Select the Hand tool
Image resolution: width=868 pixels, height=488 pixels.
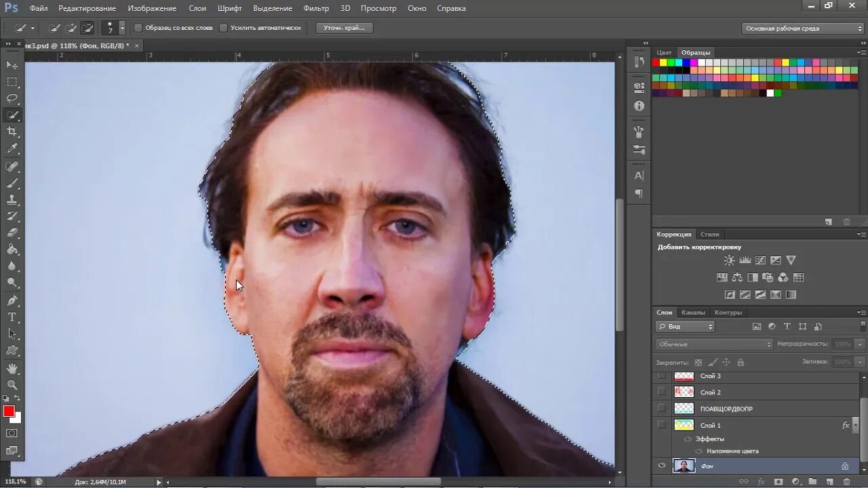point(12,368)
